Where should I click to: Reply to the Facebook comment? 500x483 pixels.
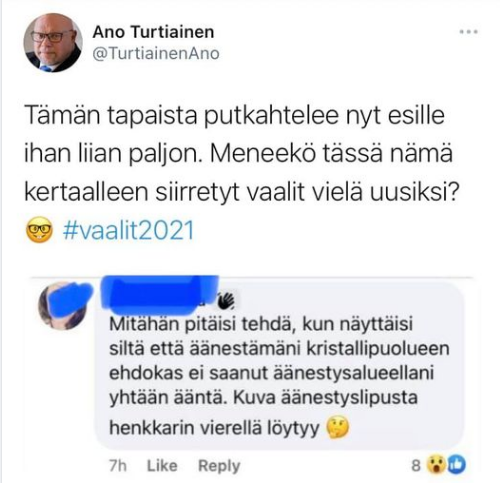click(x=219, y=466)
